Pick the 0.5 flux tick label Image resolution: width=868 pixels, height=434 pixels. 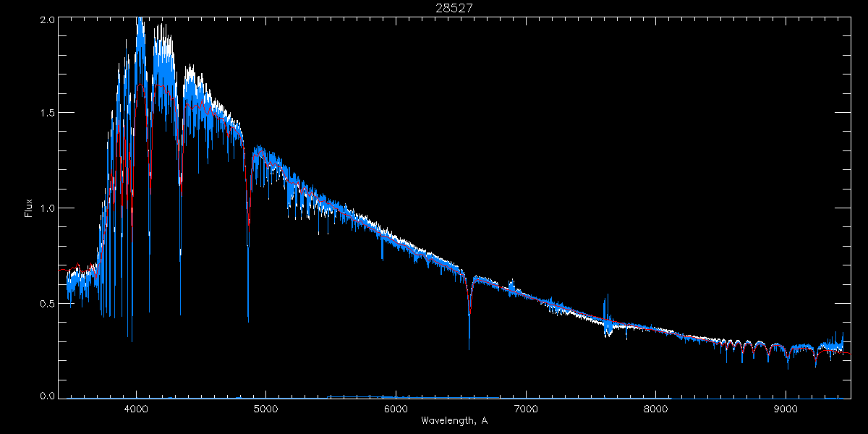[x=47, y=303]
